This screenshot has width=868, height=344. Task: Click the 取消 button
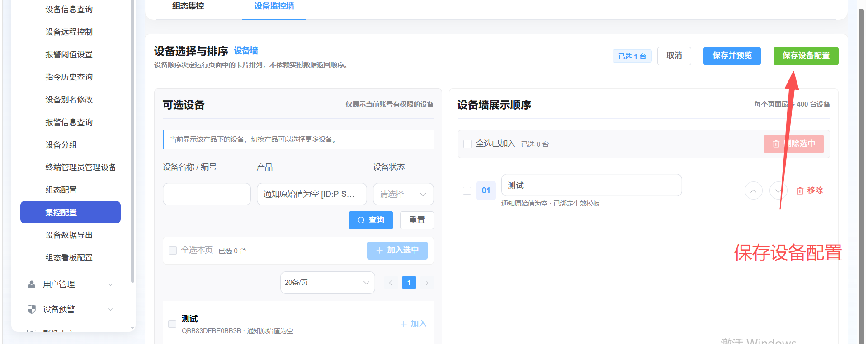point(674,56)
